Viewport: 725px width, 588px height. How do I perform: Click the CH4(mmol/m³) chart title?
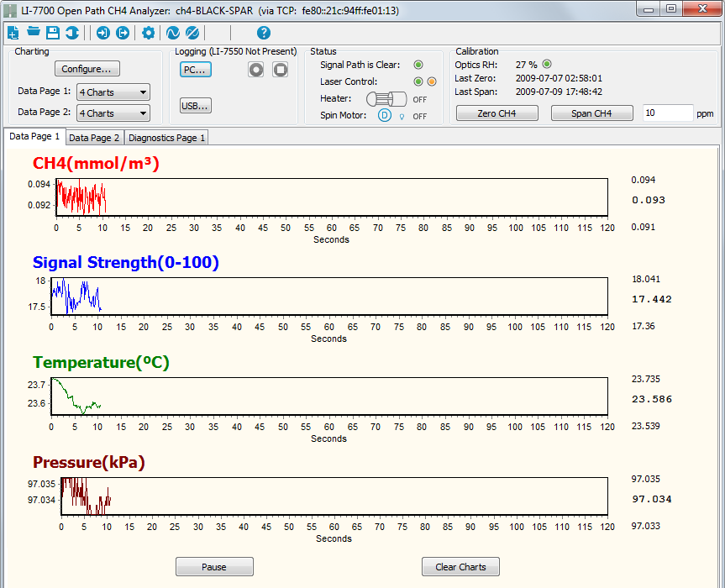96,163
